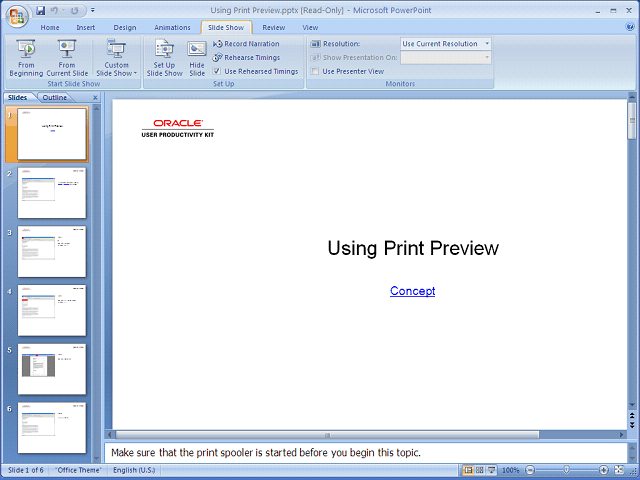Click the Zoom In plus button
This screenshot has width=640, height=480.
tap(603, 470)
